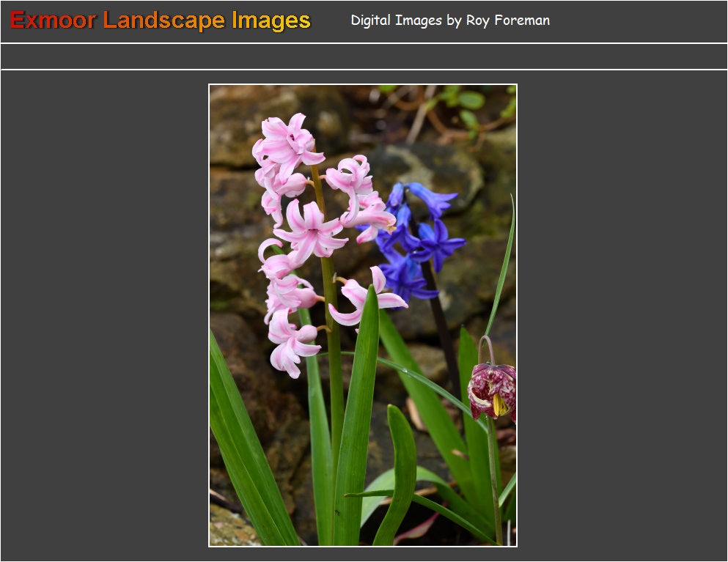This screenshot has height=562, width=728.
Task: Click the word Landscape in the heading
Action: pyautogui.click(x=163, y=21)
